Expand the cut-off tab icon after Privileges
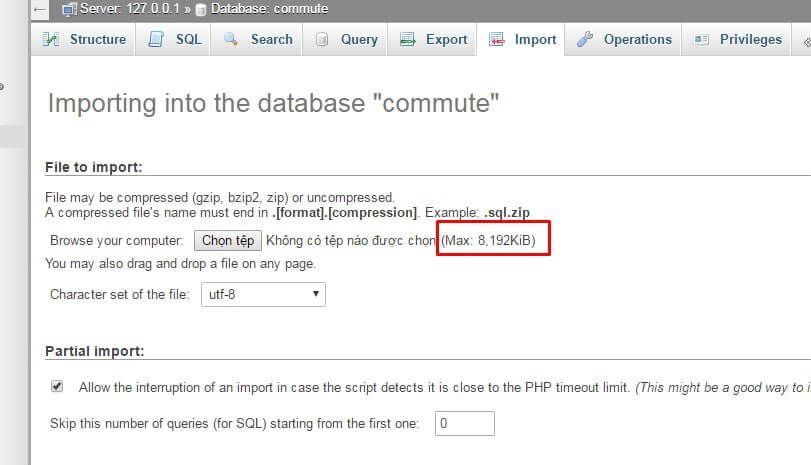This screenshot has height=465, width=811. pyautogui.click(x=806, y=41)
